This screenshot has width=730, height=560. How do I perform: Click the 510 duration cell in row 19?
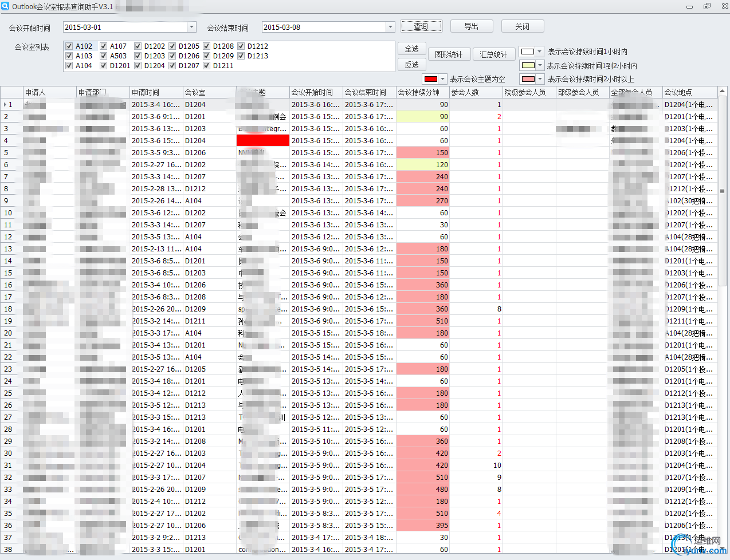[x=423, y=321]
